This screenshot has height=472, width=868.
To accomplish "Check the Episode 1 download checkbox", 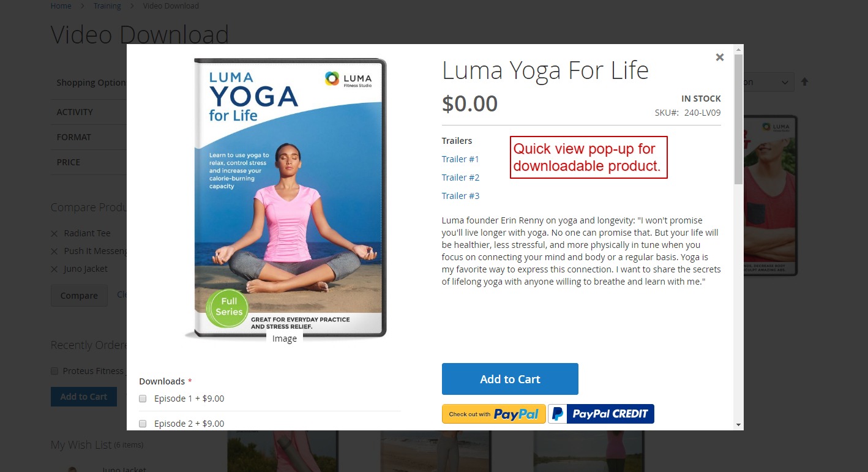I will click(143, 399).
